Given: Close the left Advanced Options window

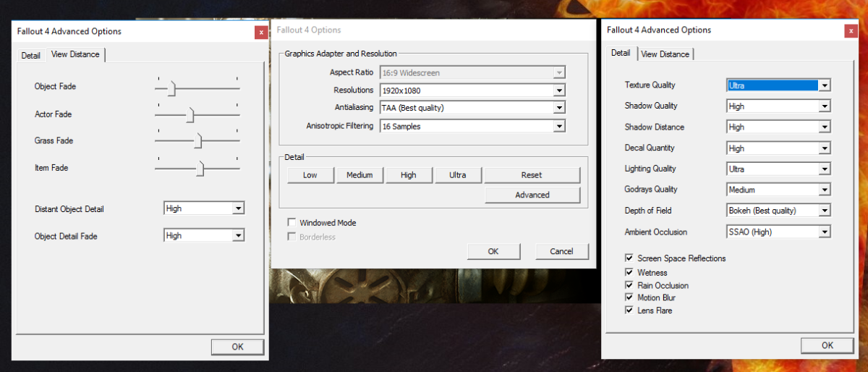Looking at the screenshot, I should coord(260,33).
